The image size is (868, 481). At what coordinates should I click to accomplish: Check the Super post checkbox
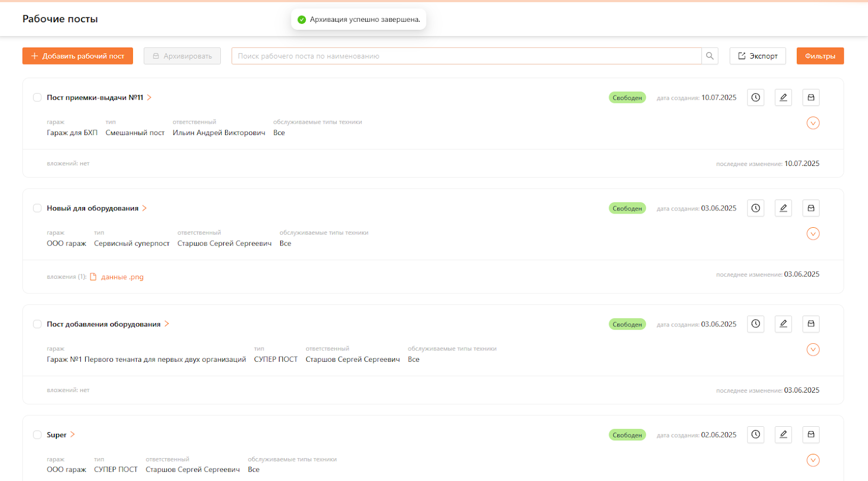37,435
